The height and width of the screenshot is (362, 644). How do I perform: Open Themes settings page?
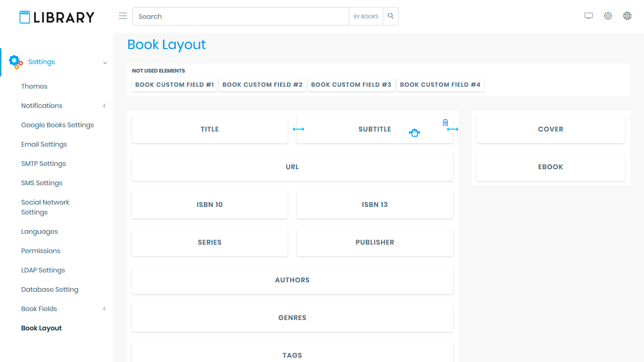pos(34,86)
